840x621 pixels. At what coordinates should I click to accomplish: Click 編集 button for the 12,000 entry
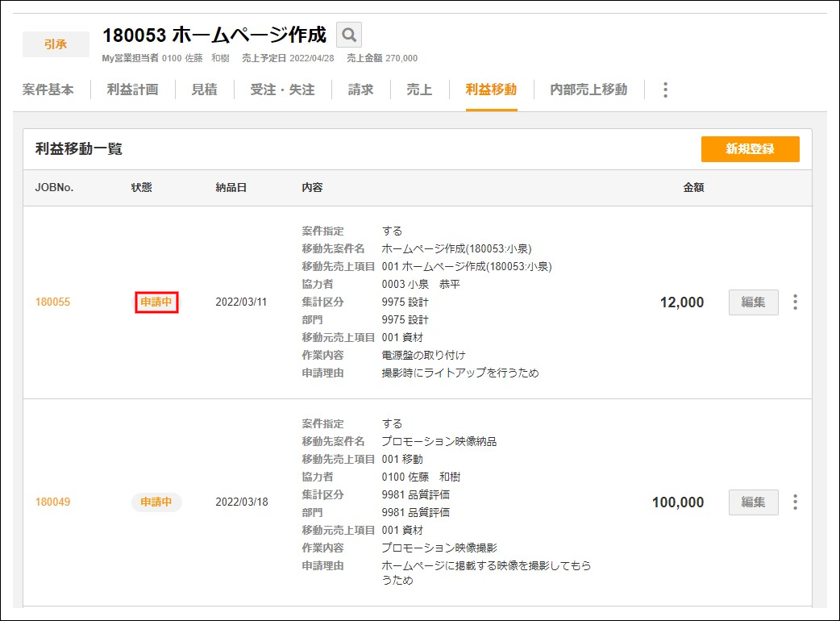(x=753, y=302)
